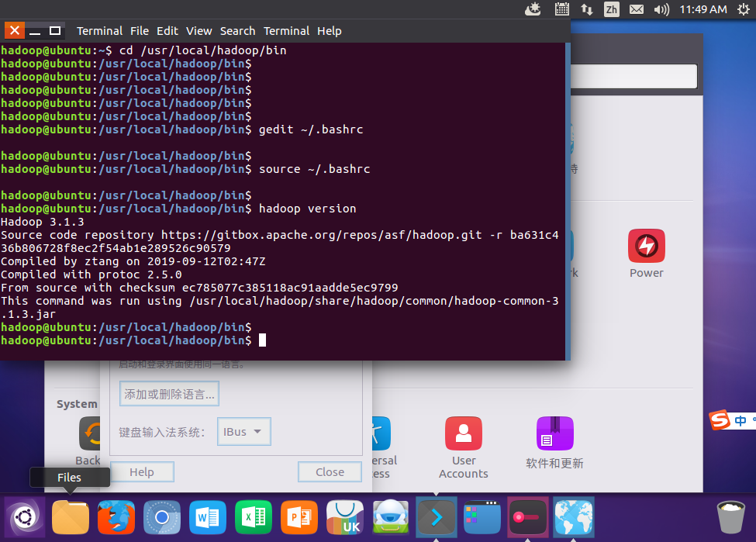
Task: Open the Trash in the dock
Action: 731,517
